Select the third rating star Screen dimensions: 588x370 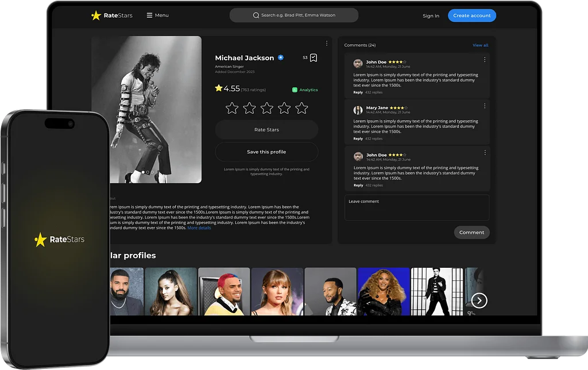(x=266, y=108)
